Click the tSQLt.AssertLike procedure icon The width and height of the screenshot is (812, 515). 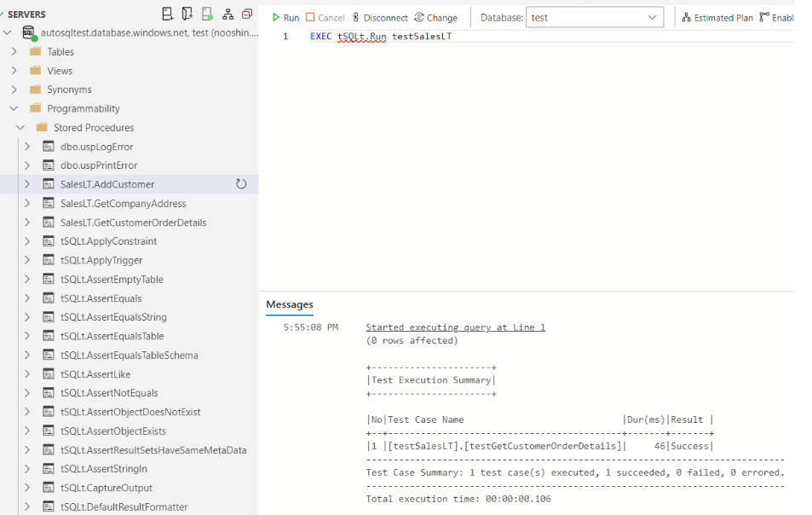pos(49,374)
